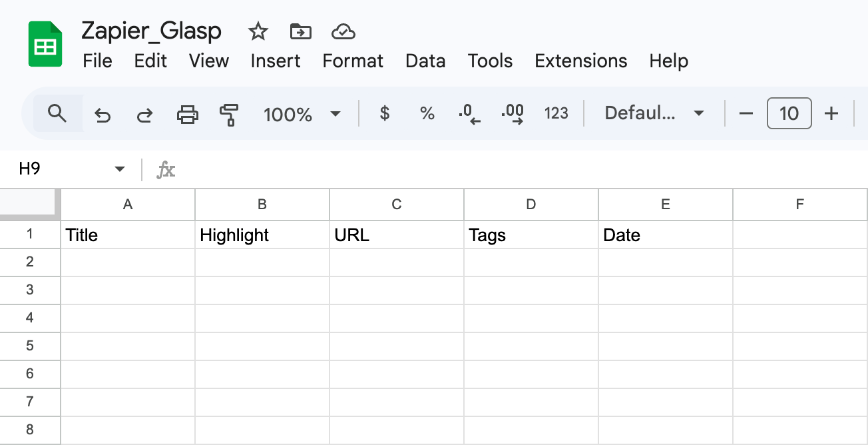
Task: Select column E header
Action: (666, 205)
